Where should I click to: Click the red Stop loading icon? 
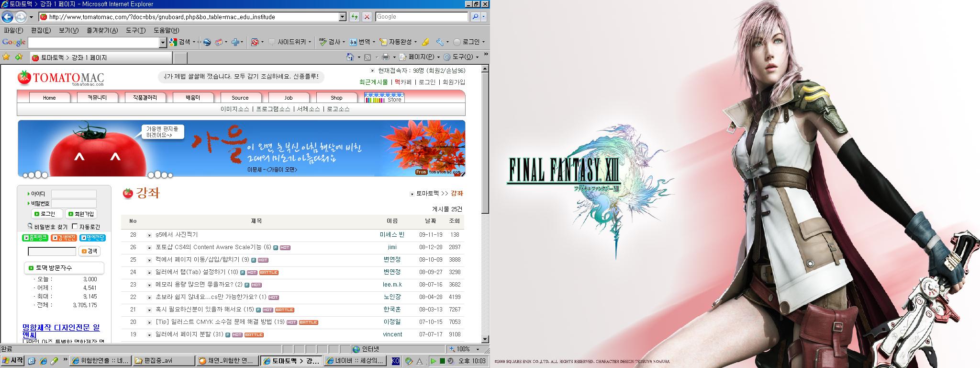tap(367, 17)
